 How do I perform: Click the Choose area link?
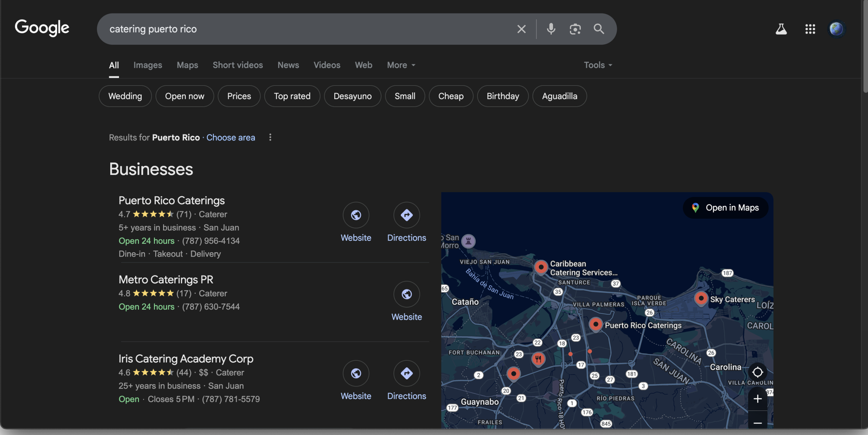(231, 138)
